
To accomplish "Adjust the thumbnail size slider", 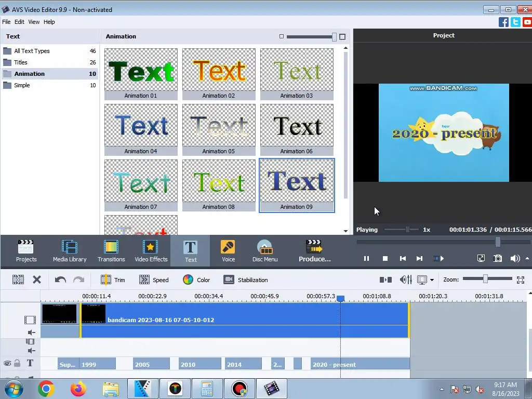I will (334, 37).
